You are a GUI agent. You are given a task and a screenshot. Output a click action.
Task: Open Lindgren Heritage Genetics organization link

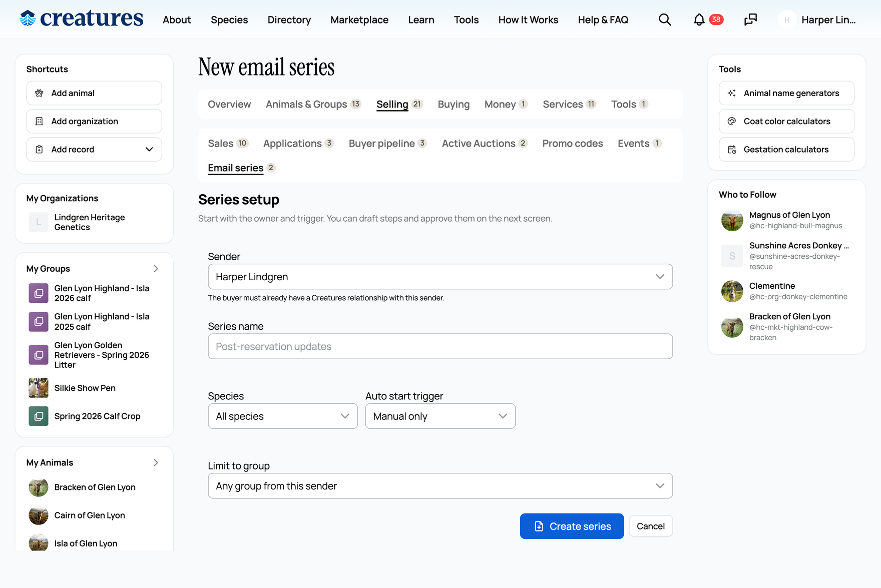click(90, 222)
